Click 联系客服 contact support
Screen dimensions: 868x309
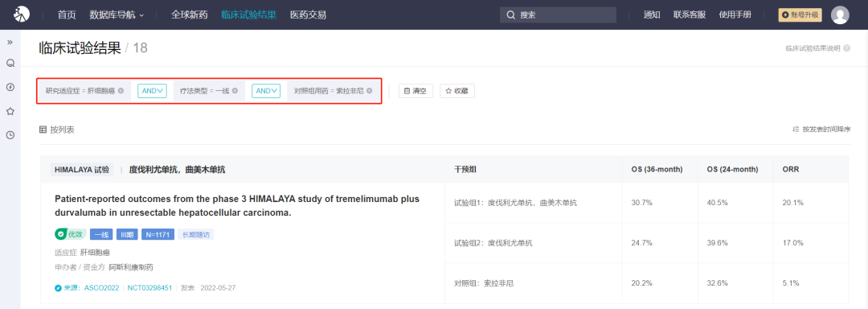click(x=690, y=15)
